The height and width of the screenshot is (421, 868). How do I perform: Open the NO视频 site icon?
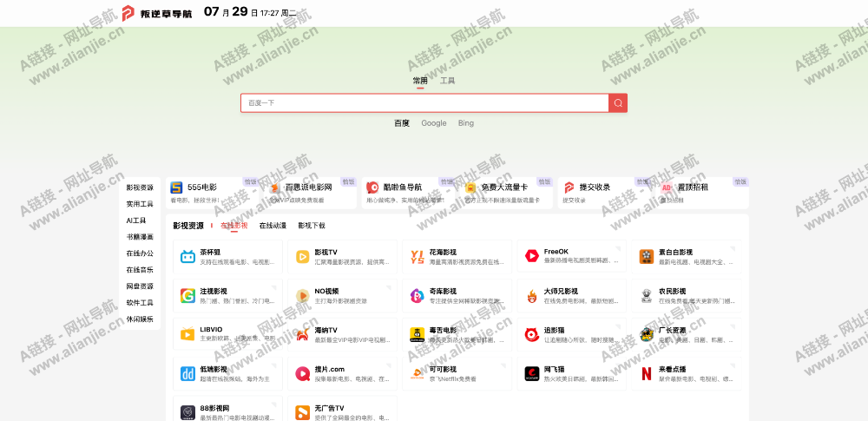302,296
